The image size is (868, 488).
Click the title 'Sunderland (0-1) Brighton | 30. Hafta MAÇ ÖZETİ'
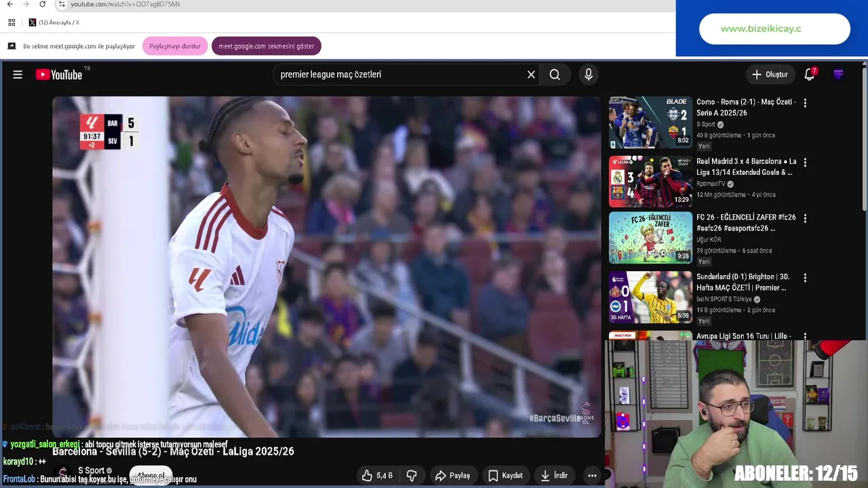point(743,282)
